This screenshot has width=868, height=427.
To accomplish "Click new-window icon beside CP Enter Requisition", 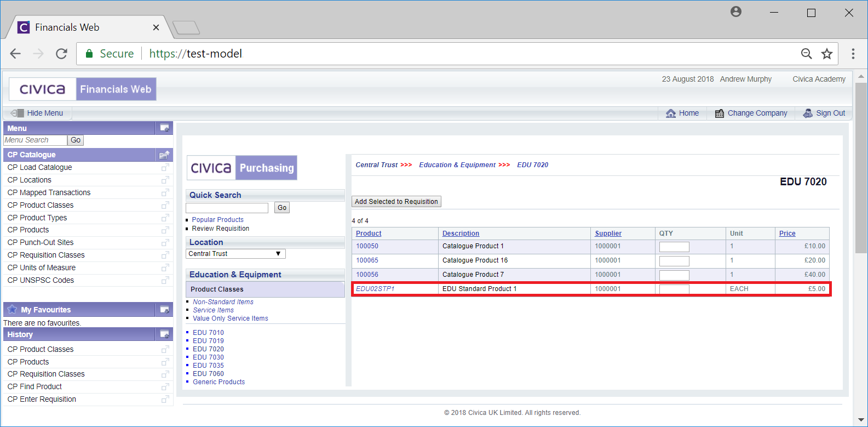I will 165,399.
